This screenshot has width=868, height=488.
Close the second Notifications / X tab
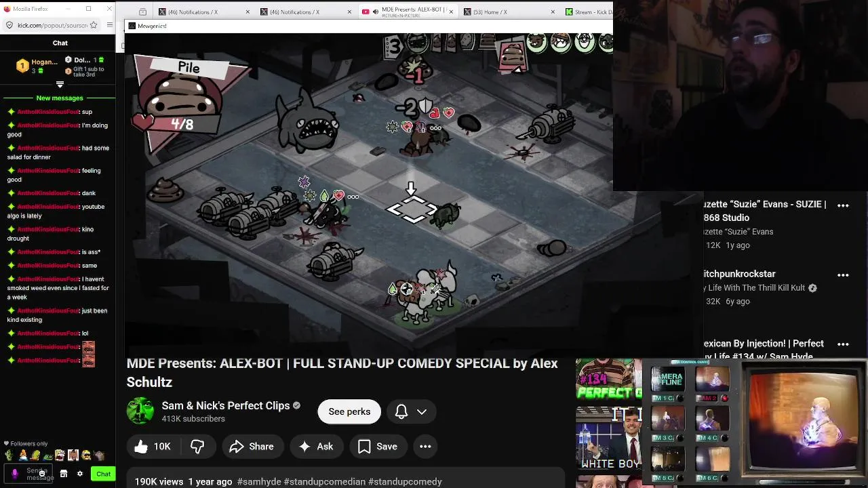point(349,12)
